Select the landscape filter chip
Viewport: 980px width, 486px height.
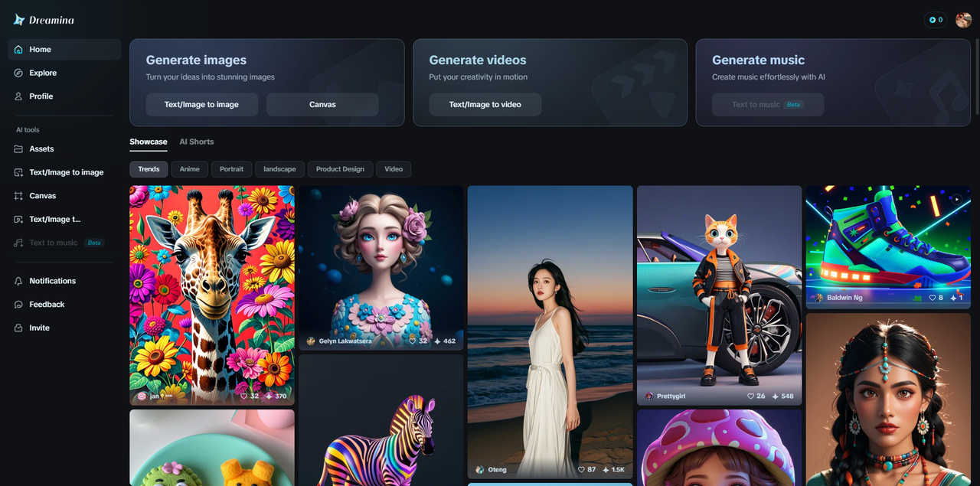tap(279, 169)
